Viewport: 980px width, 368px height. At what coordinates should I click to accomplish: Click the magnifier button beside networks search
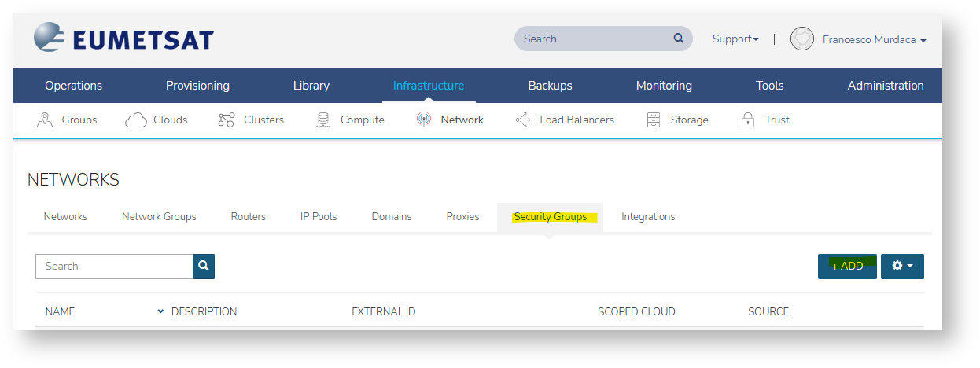204,267
